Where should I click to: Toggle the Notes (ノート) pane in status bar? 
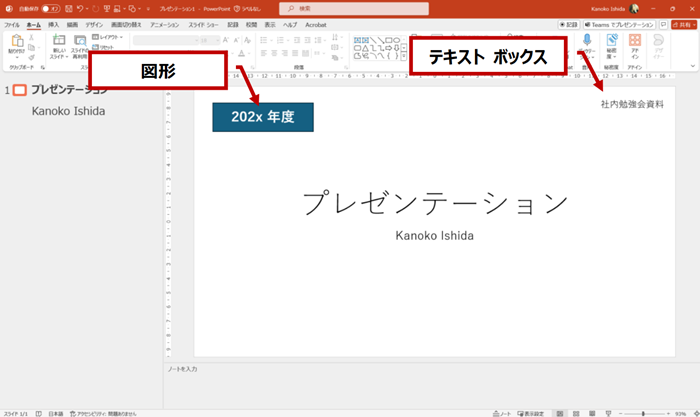(x=504, y=412)
